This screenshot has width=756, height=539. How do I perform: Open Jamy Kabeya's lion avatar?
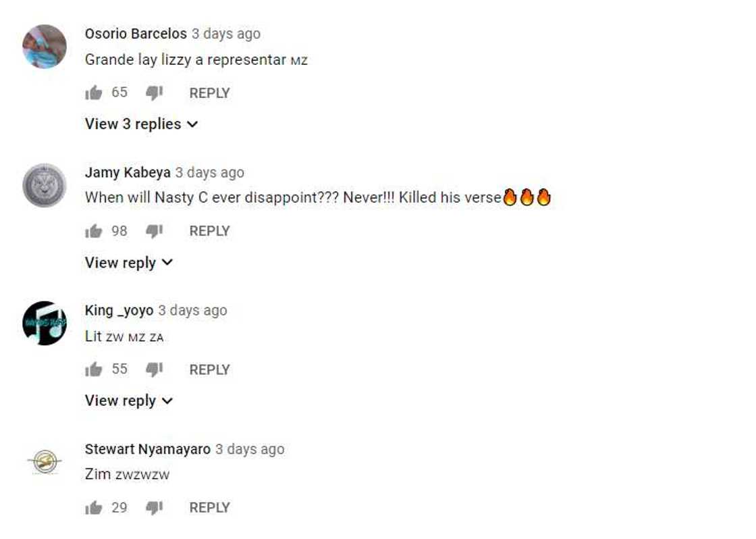coord(45,185)
